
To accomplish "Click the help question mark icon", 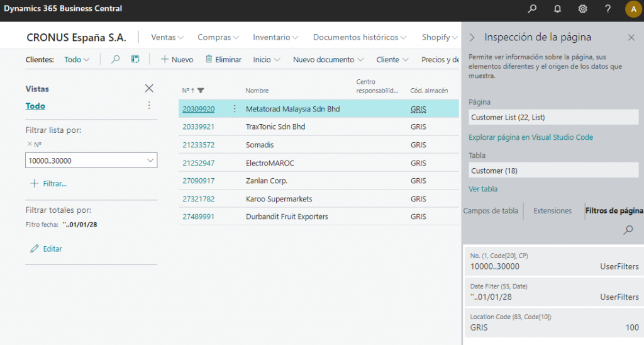I will click(608, 9).
